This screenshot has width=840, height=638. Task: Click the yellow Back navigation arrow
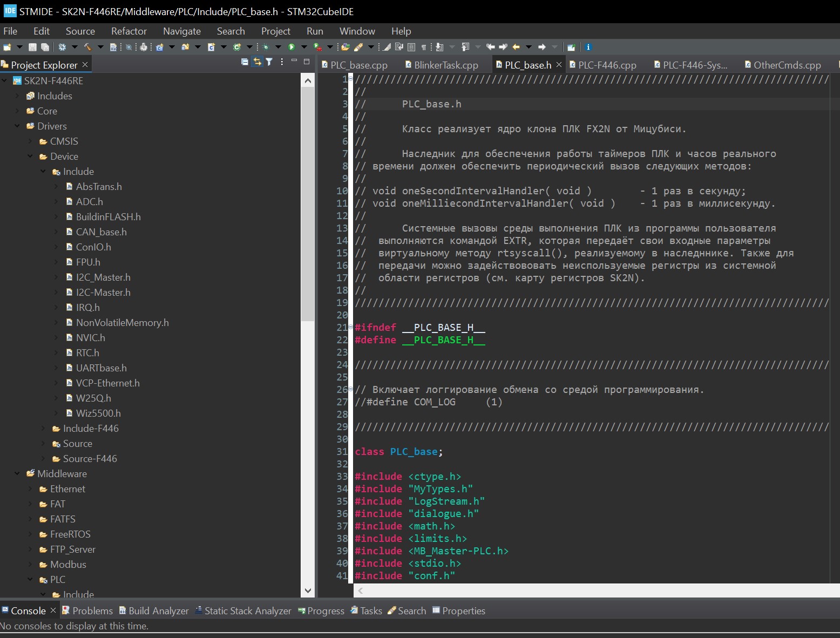coord(516,47)
